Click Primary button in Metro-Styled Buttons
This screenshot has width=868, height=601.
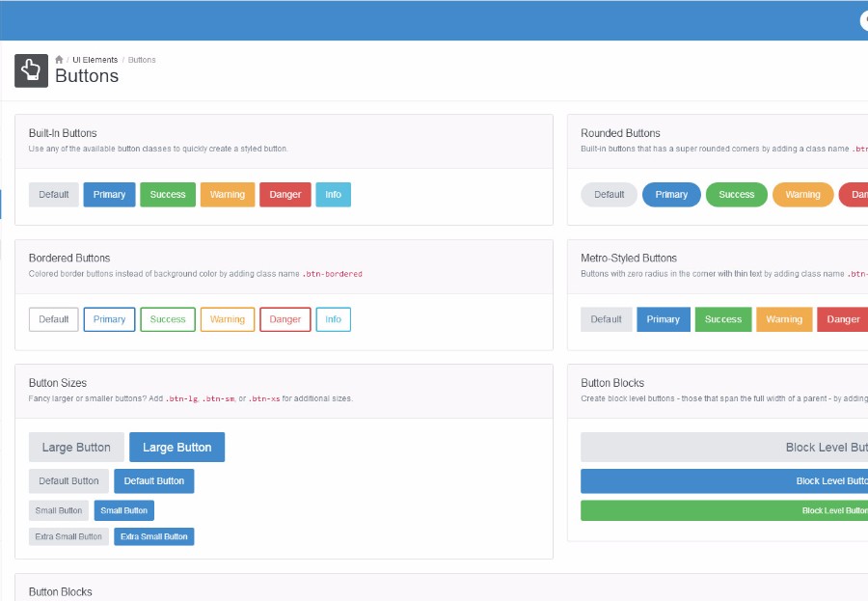(664, 319)
